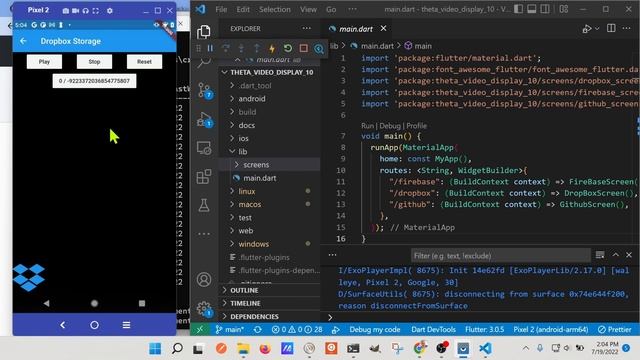Open the overflow menu after Go

click(x=352, y=9)
